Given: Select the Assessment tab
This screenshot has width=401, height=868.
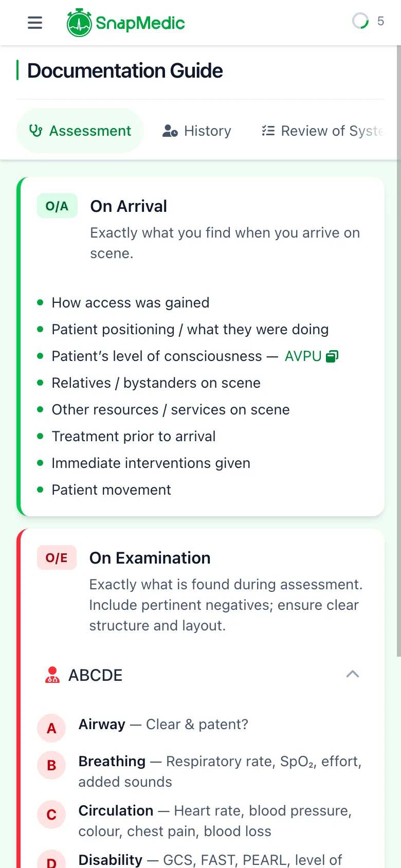Looking at the screenshot, I should [x=81, y=131].
